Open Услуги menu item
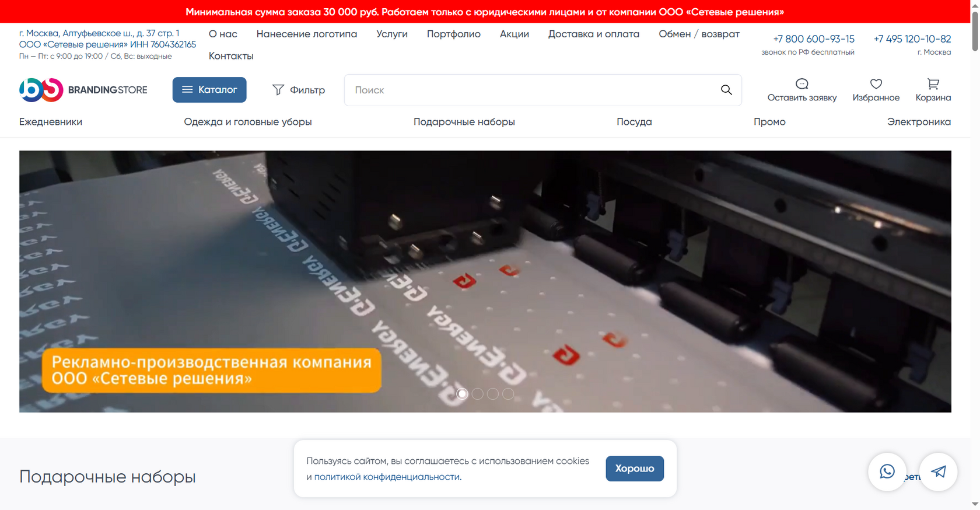Image resolution: width=980 pixels, height=510 pixels. [392, 34]
